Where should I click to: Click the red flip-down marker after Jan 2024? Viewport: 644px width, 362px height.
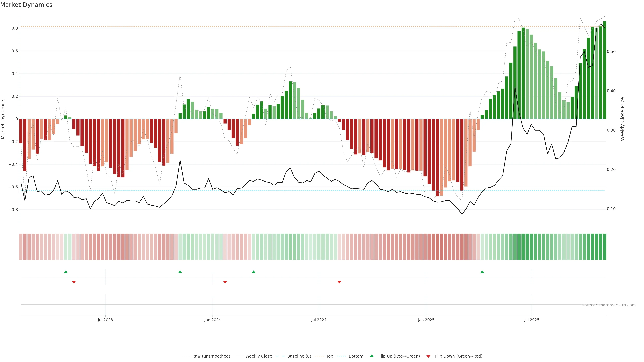click(225, 282)
